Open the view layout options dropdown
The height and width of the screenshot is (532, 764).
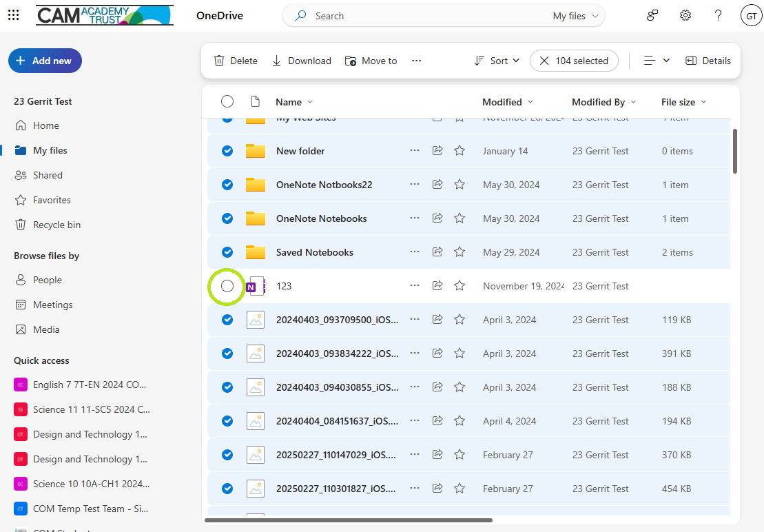[x=657, y=61]
